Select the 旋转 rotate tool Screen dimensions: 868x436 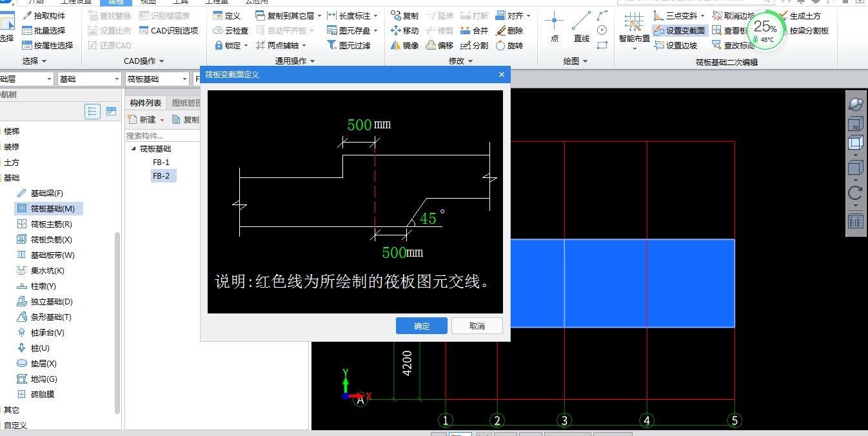pos(509,45)
